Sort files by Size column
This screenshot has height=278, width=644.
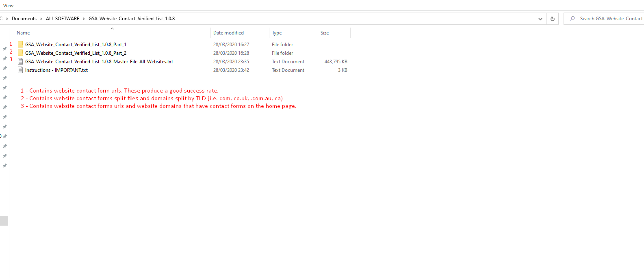(x=325, y=33)
